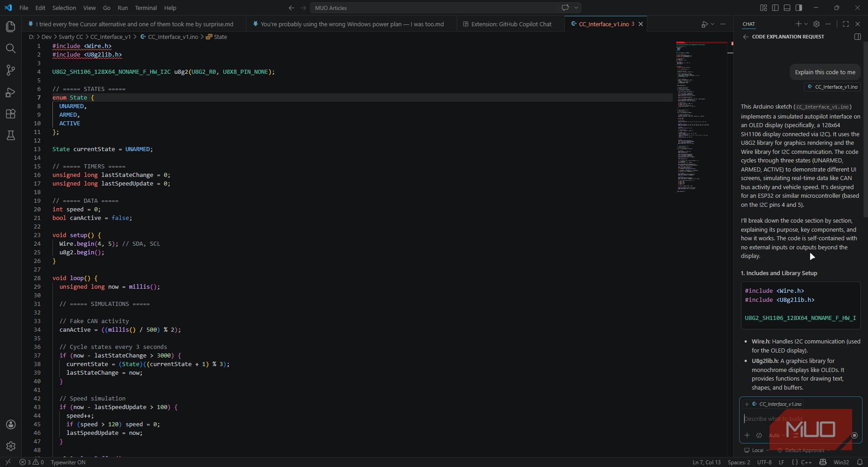Open the run/debug dropdown arrow in the editor toolbar
Screen dimensions: 868x467
point(712,24)
